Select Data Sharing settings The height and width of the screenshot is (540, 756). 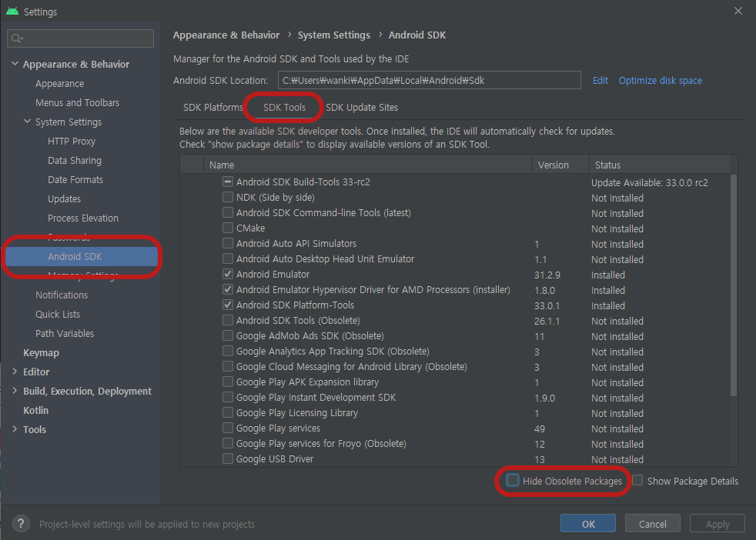click(x=75, y=161)
